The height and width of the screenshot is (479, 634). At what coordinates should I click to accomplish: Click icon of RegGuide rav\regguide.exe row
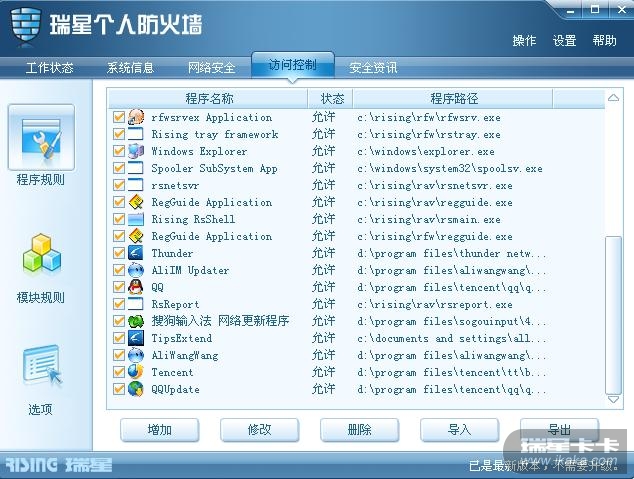pos(136,202)
